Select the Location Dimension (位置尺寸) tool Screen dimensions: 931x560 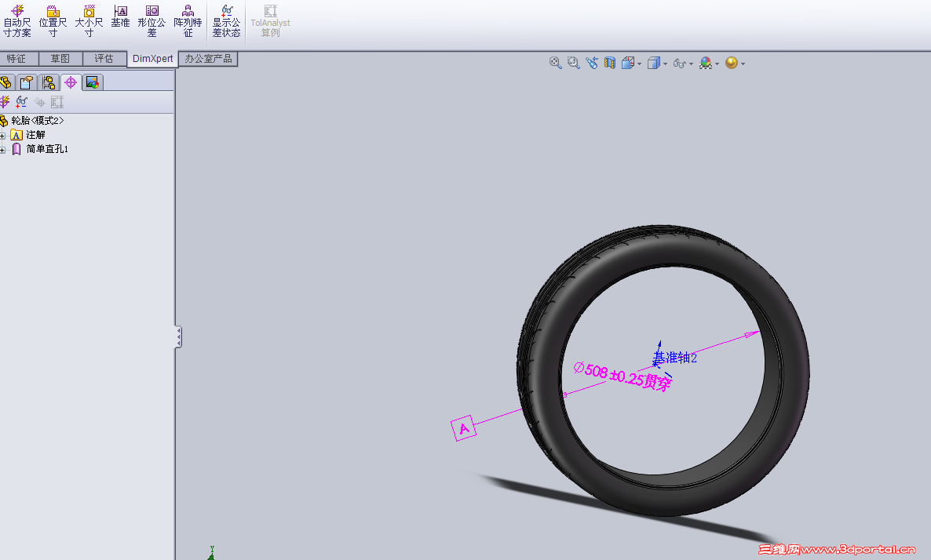53,20
